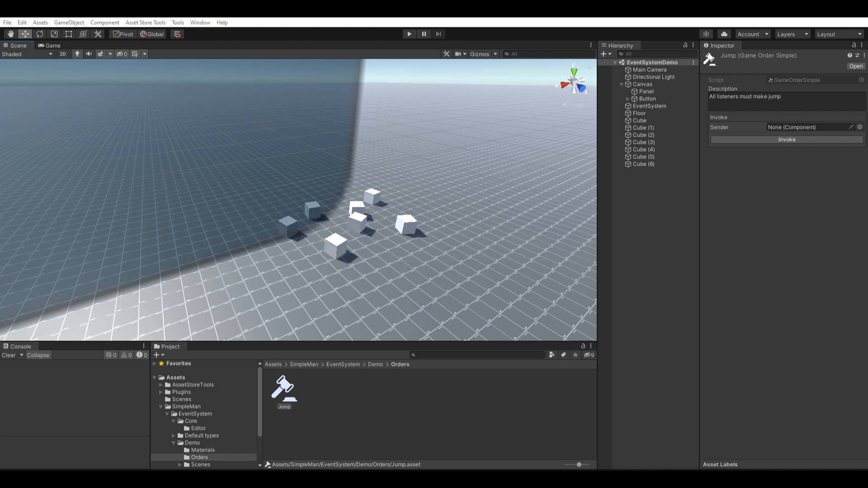Open the collab/services sun icon
Image resolution: width=868 pixels, height=488 pixels.
pos(706,34)
